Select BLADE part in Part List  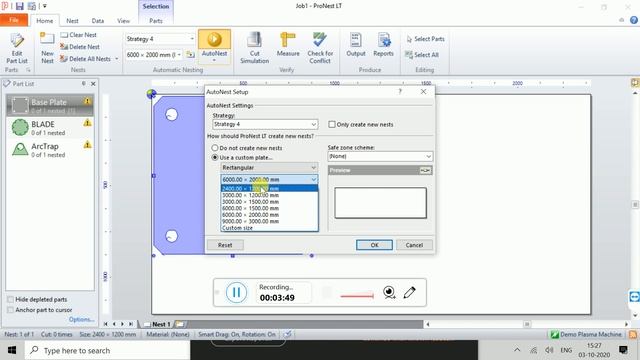point(50,128)
